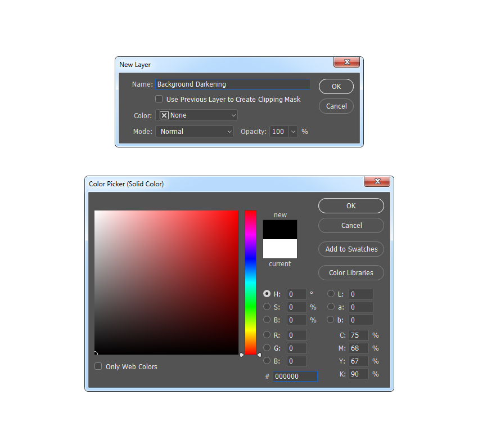
Task: Confirm New Layer with OK
Action: (x=336, y=86)
